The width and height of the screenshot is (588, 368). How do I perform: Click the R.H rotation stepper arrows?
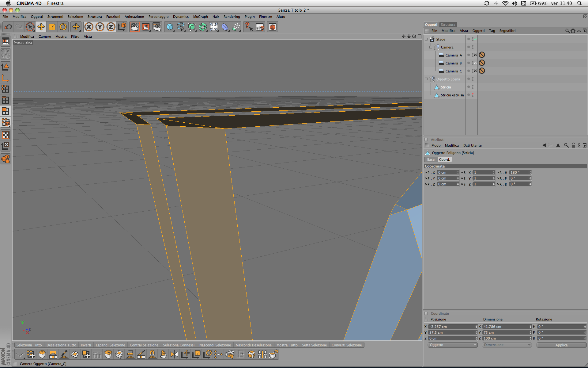click(530, 173)
